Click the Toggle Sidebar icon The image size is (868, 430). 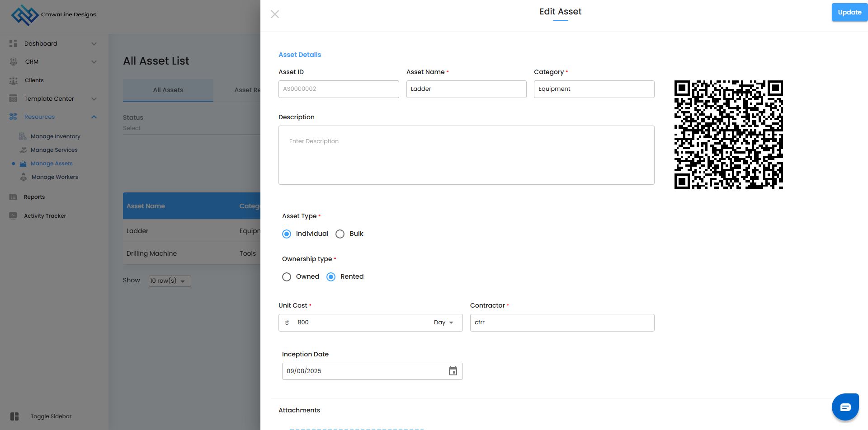coord(14,416)
